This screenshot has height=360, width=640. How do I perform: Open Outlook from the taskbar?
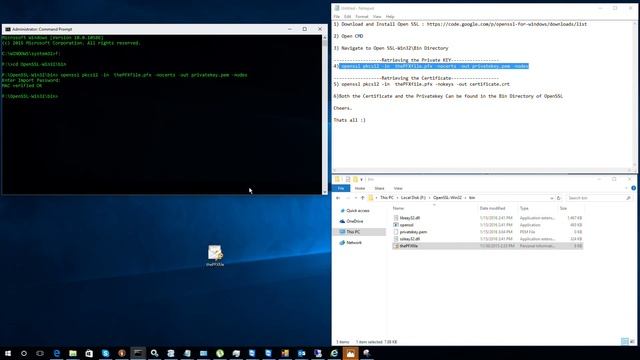[301, 353]
